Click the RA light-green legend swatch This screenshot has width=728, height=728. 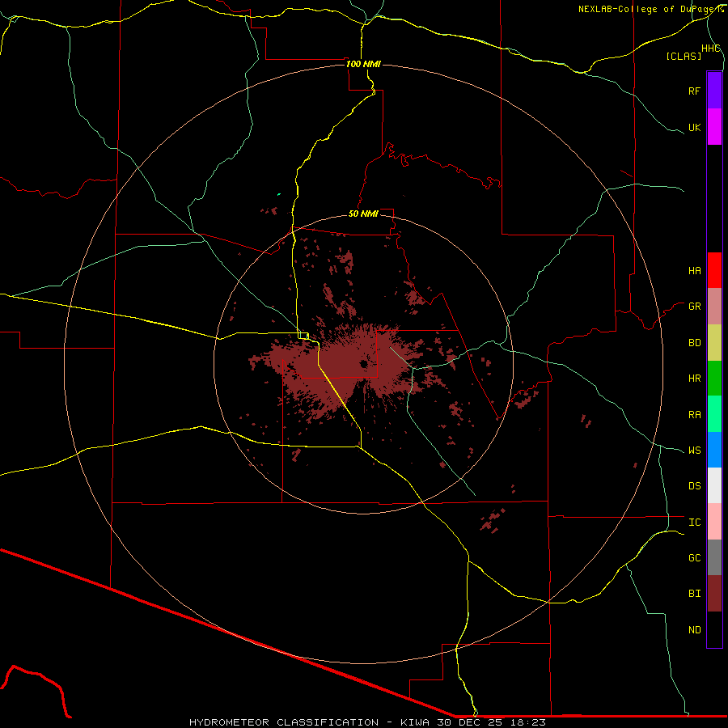tap(714, 414)
